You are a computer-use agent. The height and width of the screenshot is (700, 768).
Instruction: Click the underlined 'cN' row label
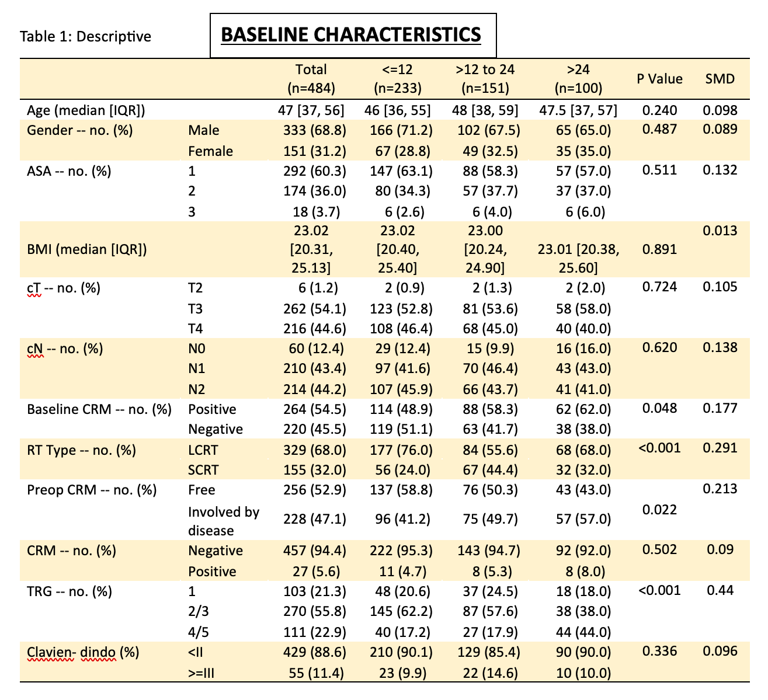(x=35, y=349)
